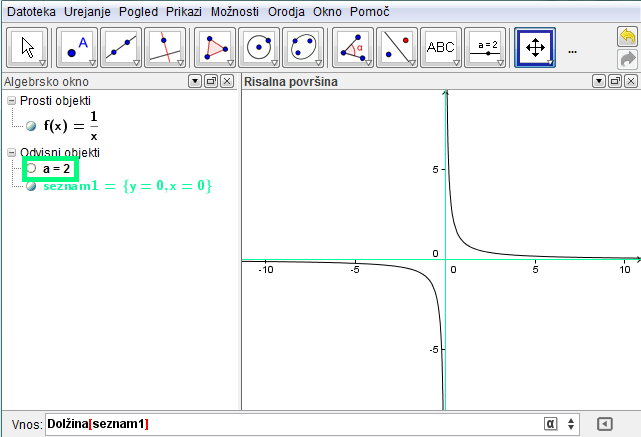
Task: Show object a = 2 using its circle
Action: (x=31, y=169)
